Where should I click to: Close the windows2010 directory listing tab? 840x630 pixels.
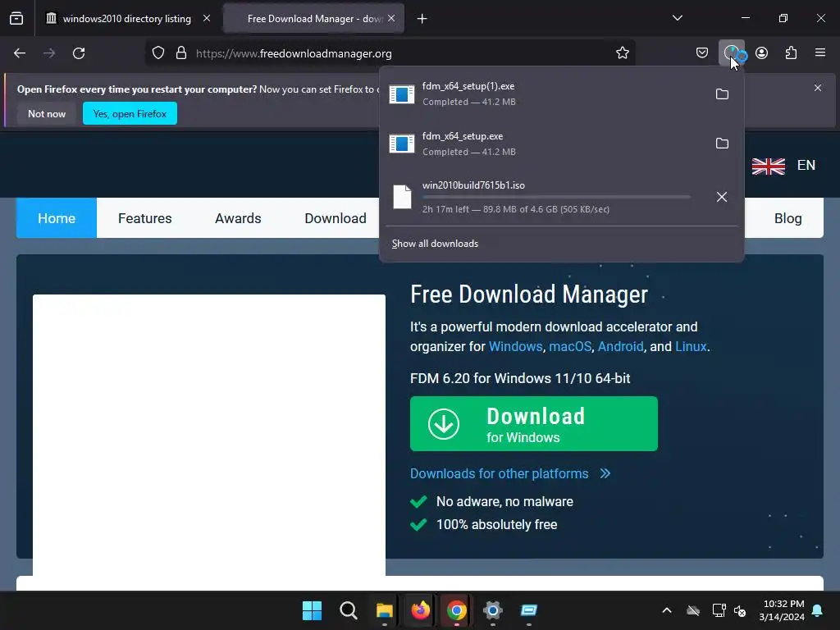tap(206, 18)
